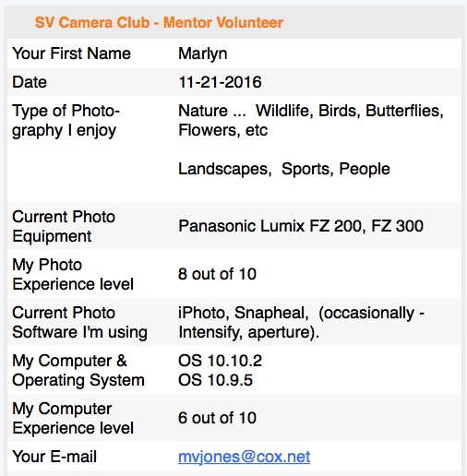Click the Landscapes, Sports, People line
The height and width of the screenshot is (476, 467).
click(284, 169)
